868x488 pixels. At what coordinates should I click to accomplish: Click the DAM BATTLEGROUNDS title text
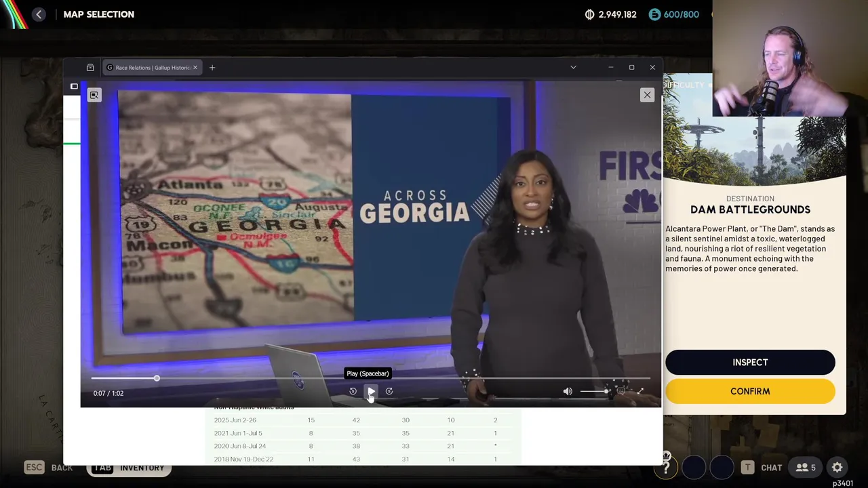pos(750,209)
